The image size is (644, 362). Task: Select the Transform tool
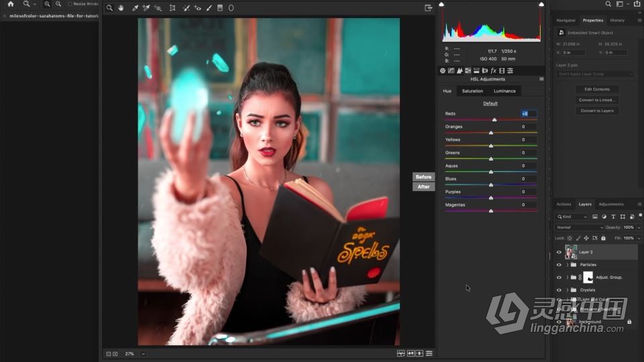tap(172, 8)
